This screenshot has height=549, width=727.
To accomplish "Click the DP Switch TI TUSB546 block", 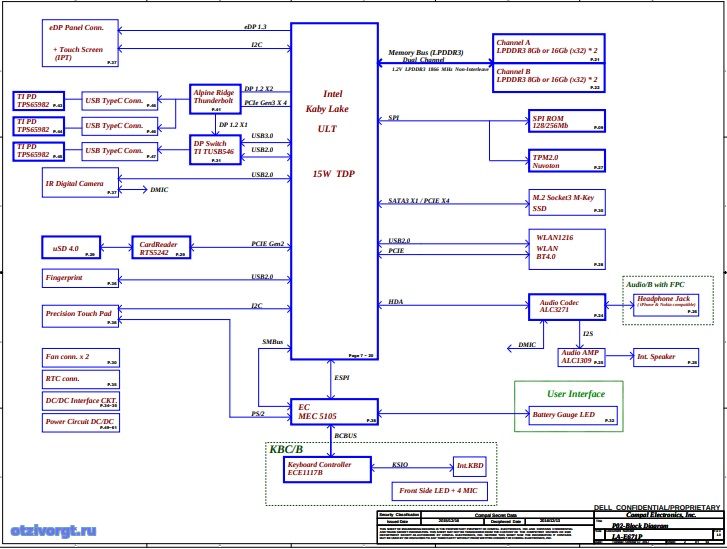I will [216, 150].
